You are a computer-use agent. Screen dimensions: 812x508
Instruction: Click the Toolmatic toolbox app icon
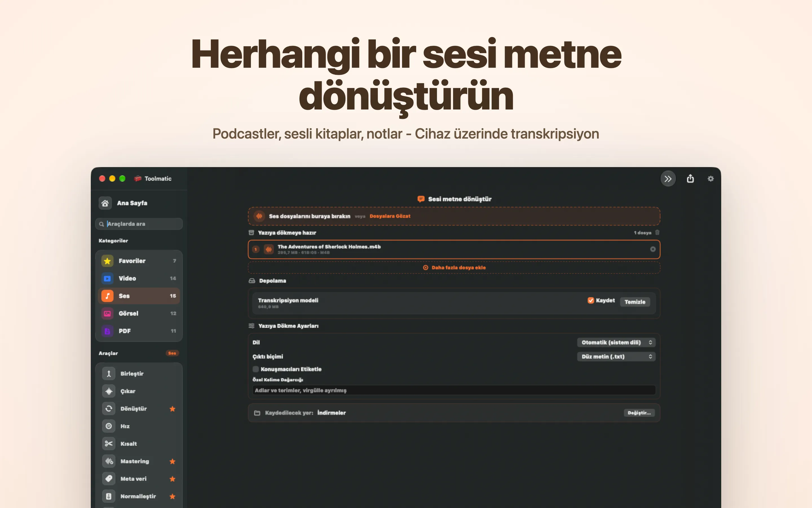point(138,178)
